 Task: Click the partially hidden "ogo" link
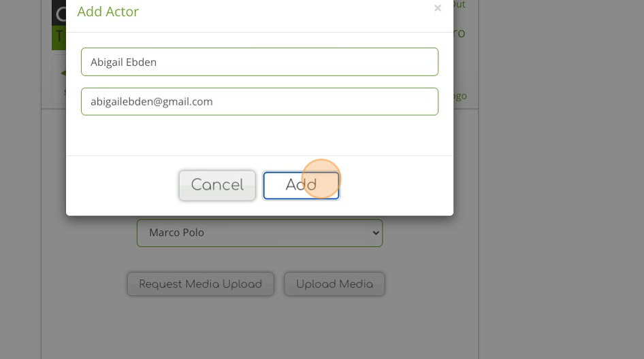460,96
